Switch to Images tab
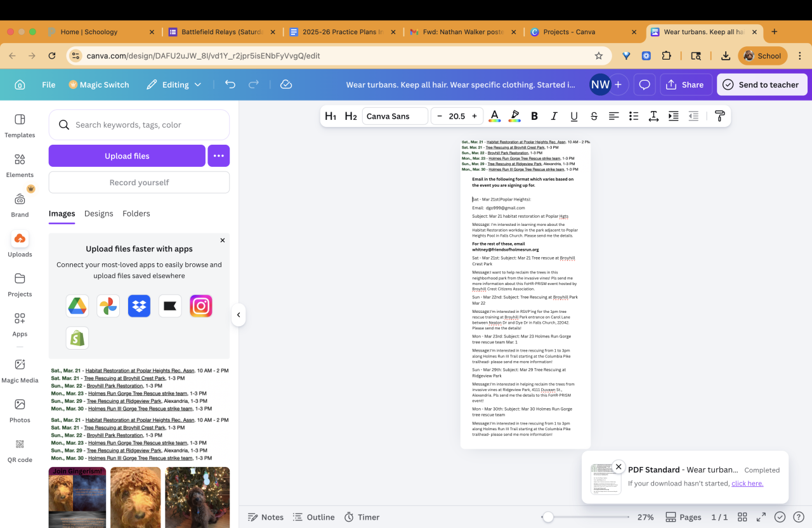 62,214
